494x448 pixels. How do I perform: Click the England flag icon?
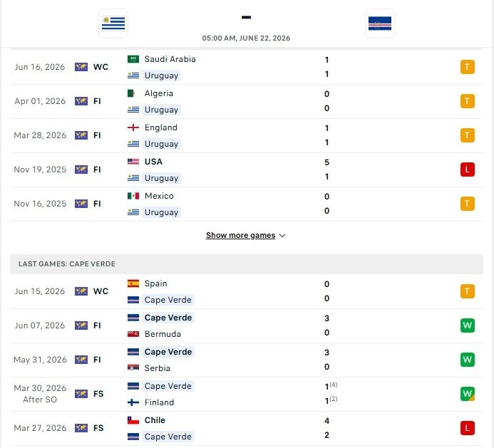[x=133, y=127]
